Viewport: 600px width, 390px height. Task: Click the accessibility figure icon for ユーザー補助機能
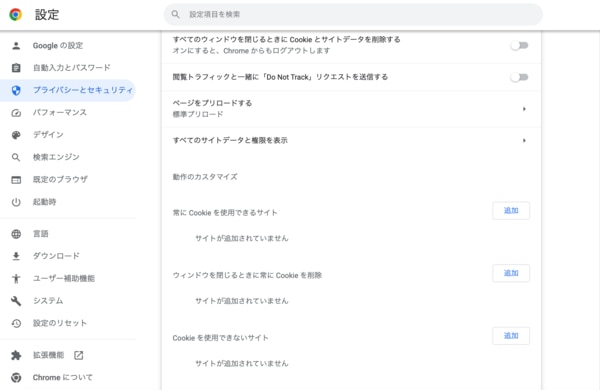click(16, 278)
